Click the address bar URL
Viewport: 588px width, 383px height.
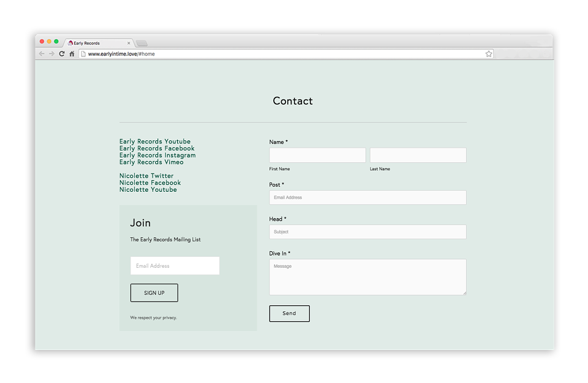pos(121,54)
